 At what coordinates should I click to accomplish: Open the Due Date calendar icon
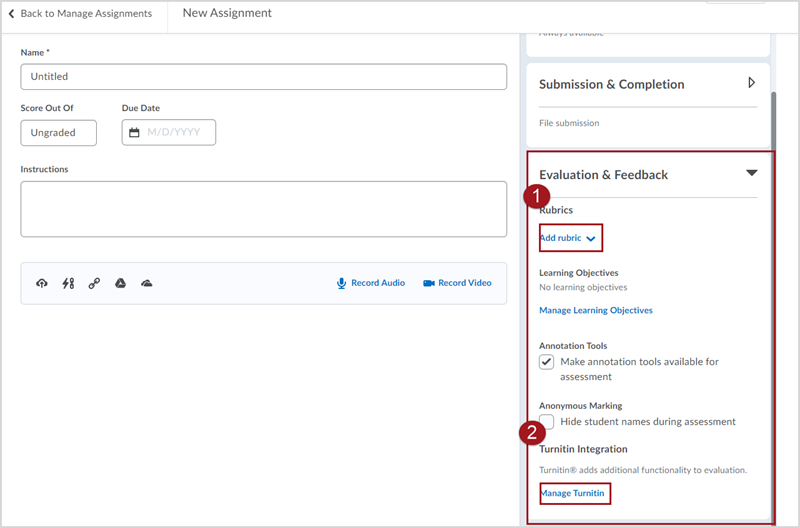[x=134, y=133]
